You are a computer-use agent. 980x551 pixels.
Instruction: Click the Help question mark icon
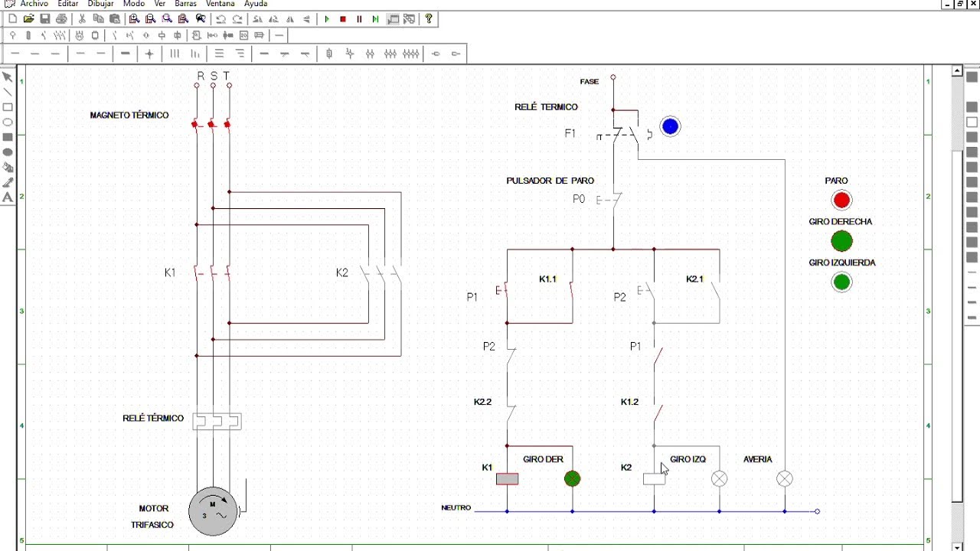(x=429, y=19)
